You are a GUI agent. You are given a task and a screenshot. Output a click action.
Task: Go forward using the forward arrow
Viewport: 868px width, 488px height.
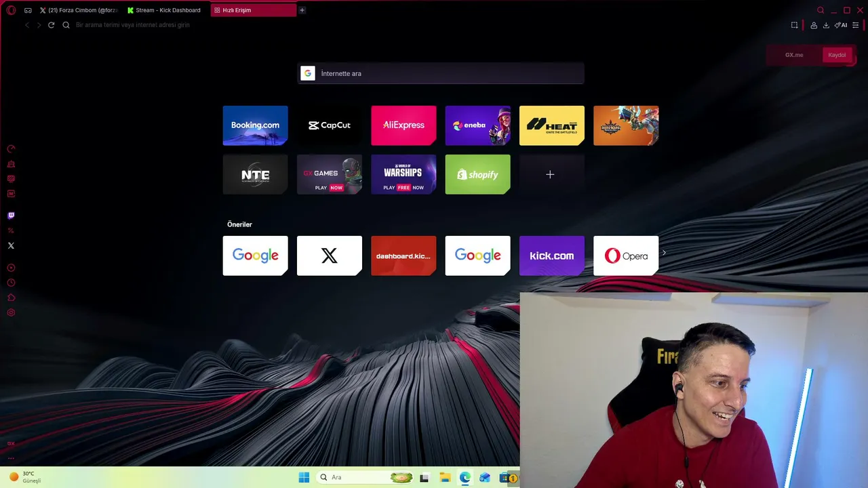(39, 25)
